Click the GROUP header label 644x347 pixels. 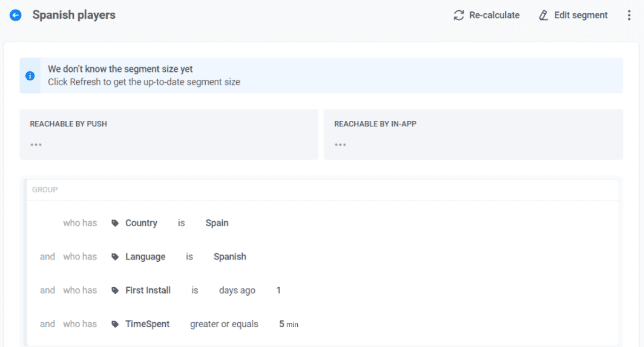click(45, 190)
